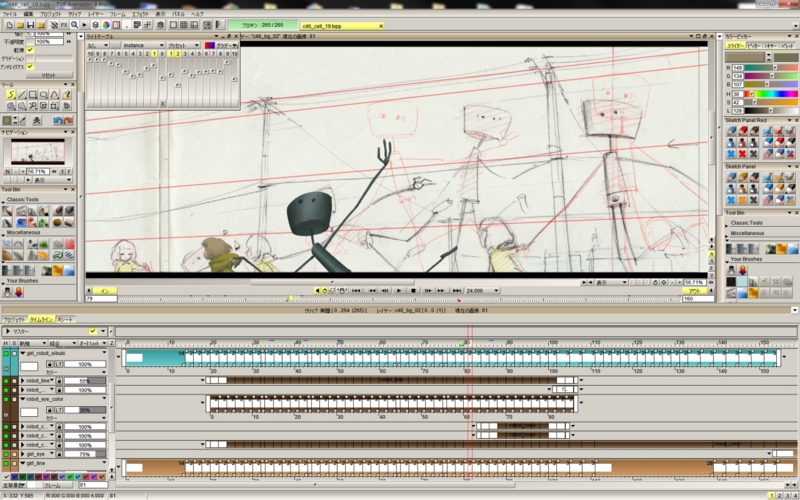Screen dimensions: 800x500
Task: Click the New project icon in toolbar
Action: click(x=10, y=25)
